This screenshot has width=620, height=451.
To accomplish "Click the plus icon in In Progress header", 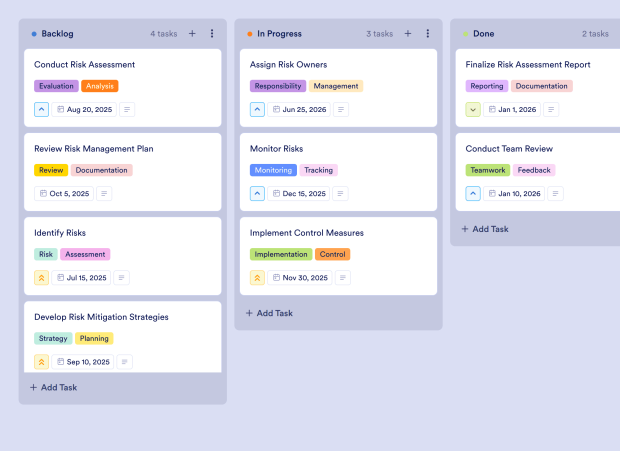I will [x=408, y=34].
